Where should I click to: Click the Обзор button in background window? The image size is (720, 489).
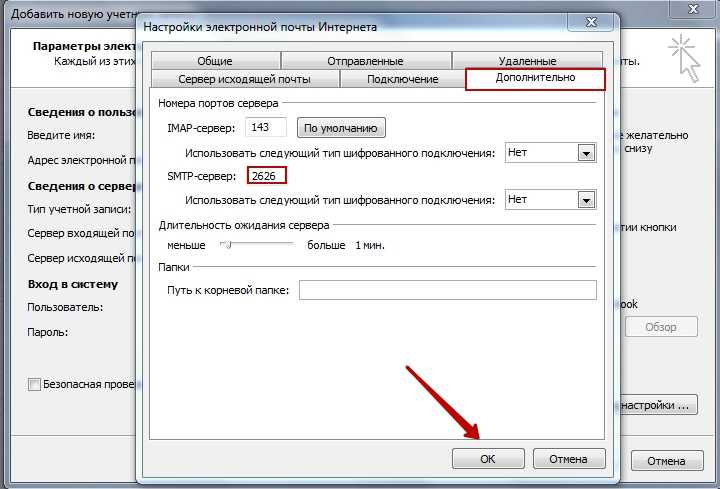[661, 327]
